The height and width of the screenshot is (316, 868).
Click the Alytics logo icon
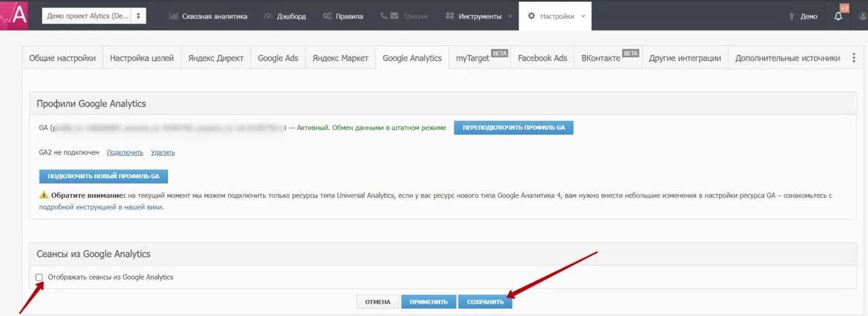click(14, 15)
